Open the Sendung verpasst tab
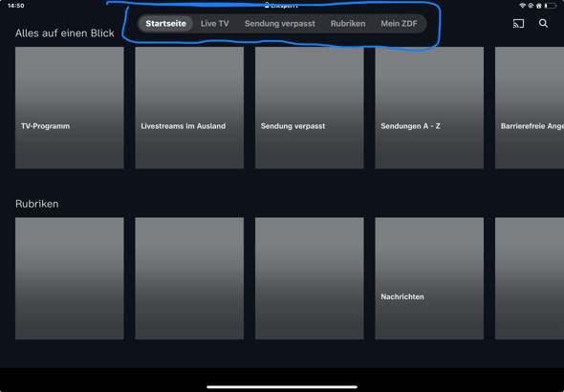564x392 pixels. (280, 24)
